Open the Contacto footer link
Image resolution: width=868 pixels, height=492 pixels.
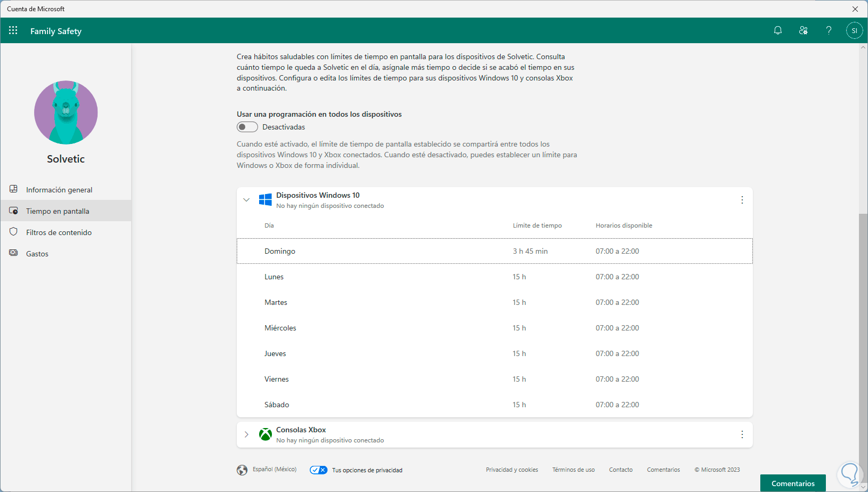coord(621,470)
